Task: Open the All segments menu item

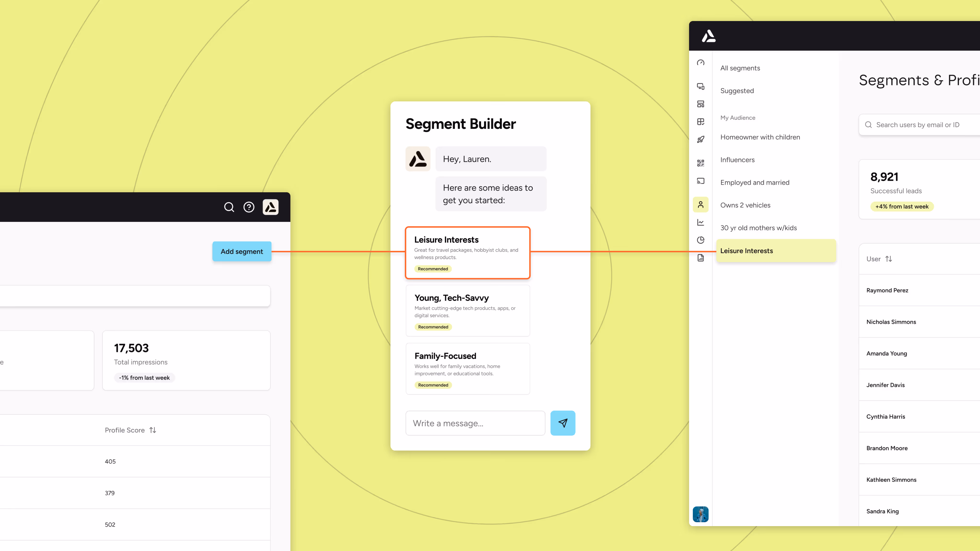Action: pos(740,68)
